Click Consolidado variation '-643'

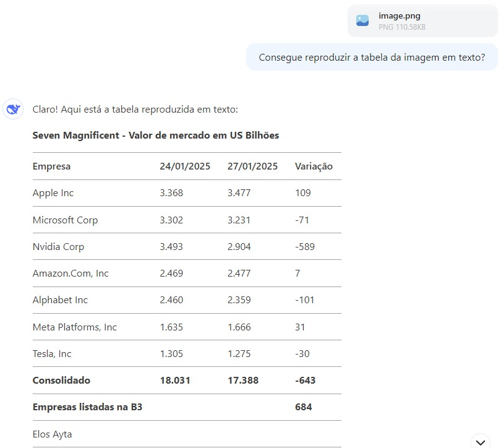point(305,381)
